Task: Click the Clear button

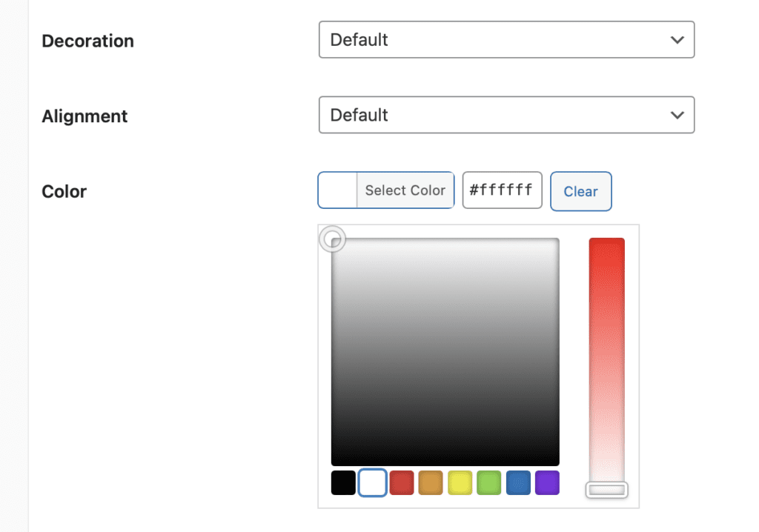Action: click(580, 190)
